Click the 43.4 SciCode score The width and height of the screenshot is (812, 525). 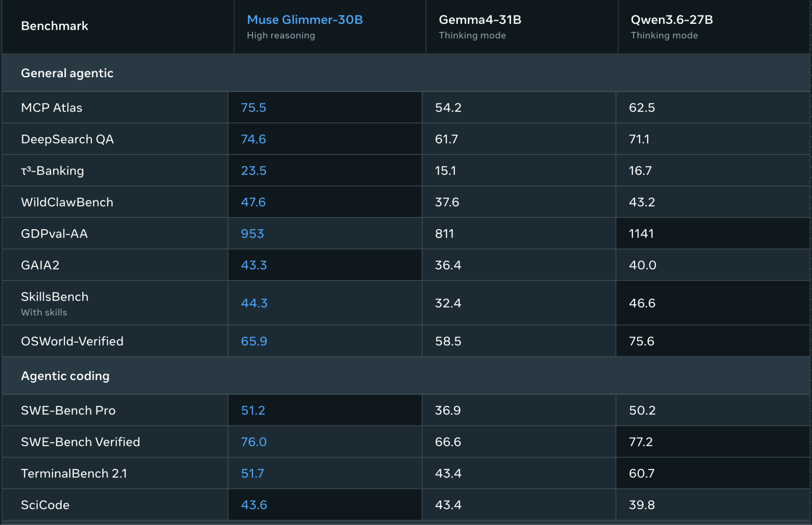(448, 505)
